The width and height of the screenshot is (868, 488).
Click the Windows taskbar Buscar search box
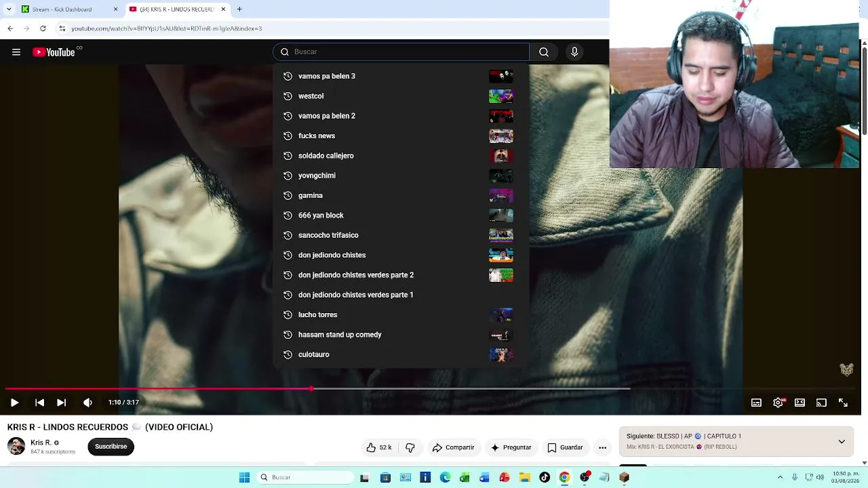tap(305, 478)
